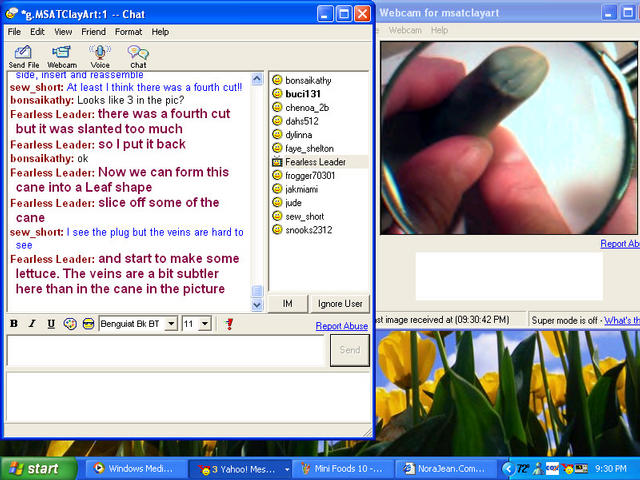The height and width of the screenshot is (480, 640).
Task: Select user snooks2312 in the list
Action: point(309,230)
